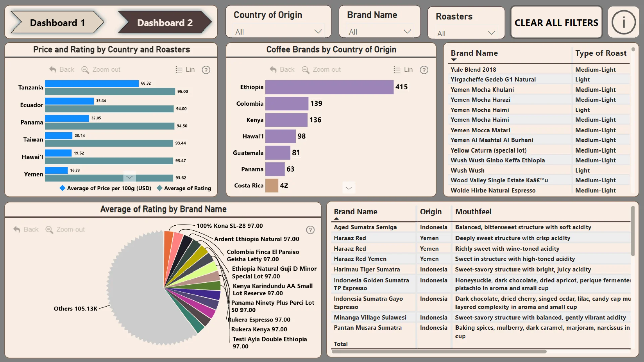Screen dimensions: 644x362
Task: Select Costa Rica bar with 42 brands
Action: (272, 186)
